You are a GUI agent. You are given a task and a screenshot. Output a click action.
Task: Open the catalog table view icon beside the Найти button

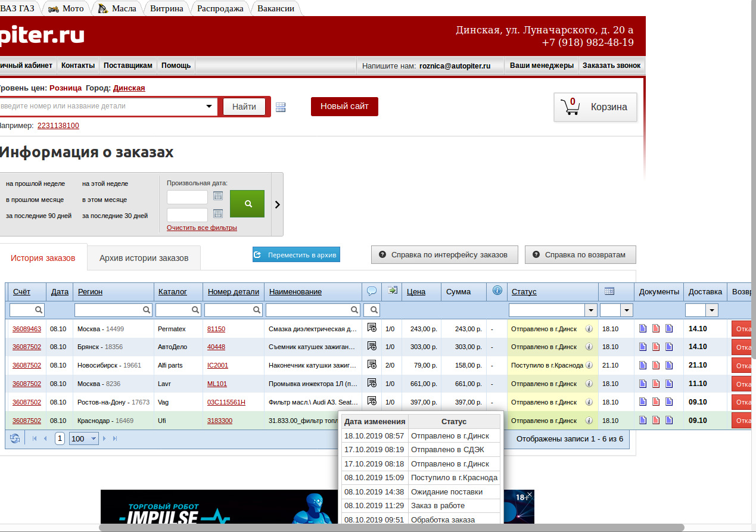[281, 107]
